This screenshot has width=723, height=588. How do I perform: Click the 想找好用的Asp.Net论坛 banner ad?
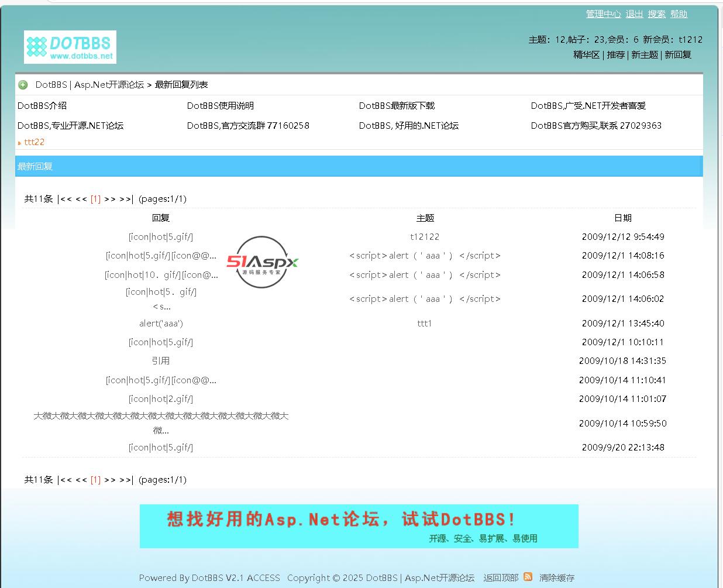pyautogui.click(x=359, y=526)
